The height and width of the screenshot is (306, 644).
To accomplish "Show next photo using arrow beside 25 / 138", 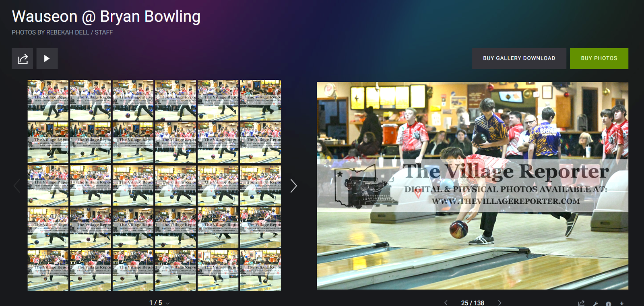I will pos(500,303).
